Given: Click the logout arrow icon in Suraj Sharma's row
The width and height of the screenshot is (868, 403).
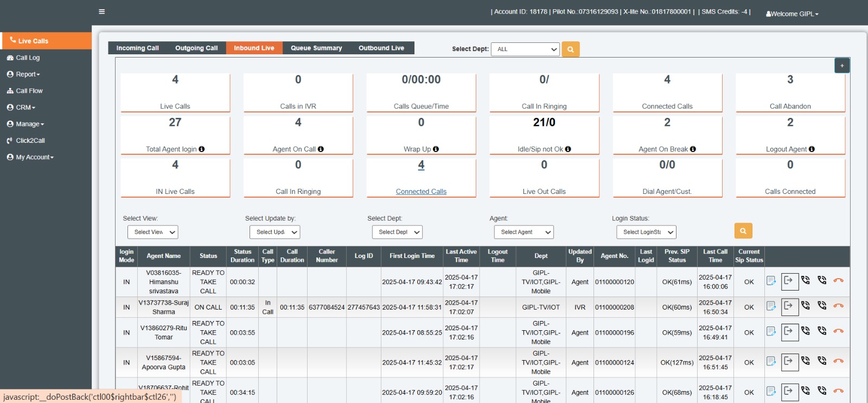Looking at the screenshot, I should [789, 306].
